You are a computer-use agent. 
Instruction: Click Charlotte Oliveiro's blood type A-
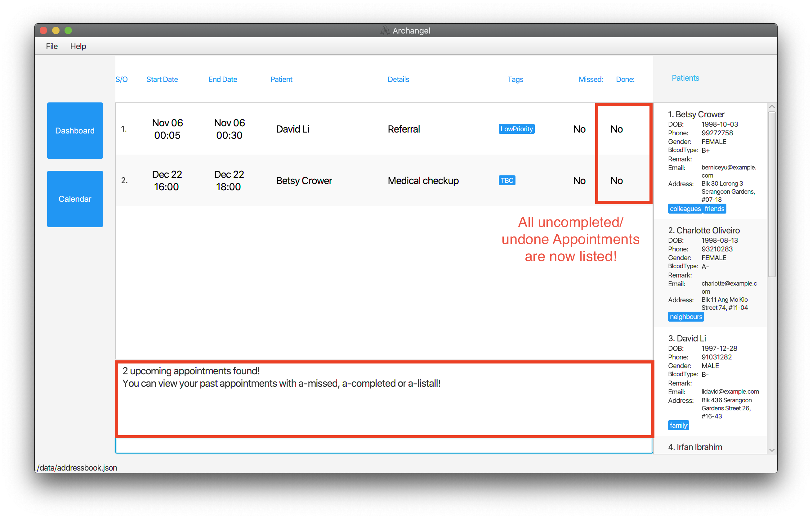705,267
